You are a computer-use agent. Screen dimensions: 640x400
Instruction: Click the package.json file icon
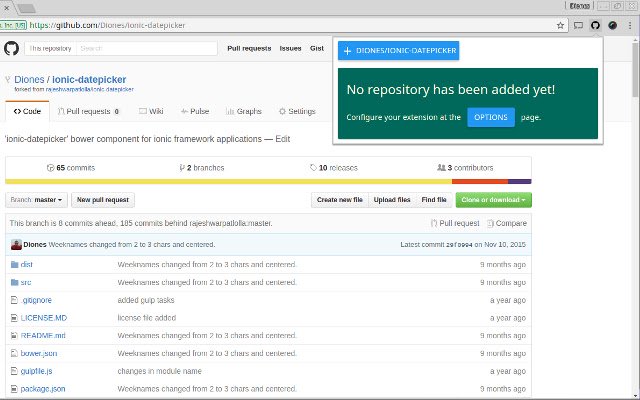click(x=14, y=389)
